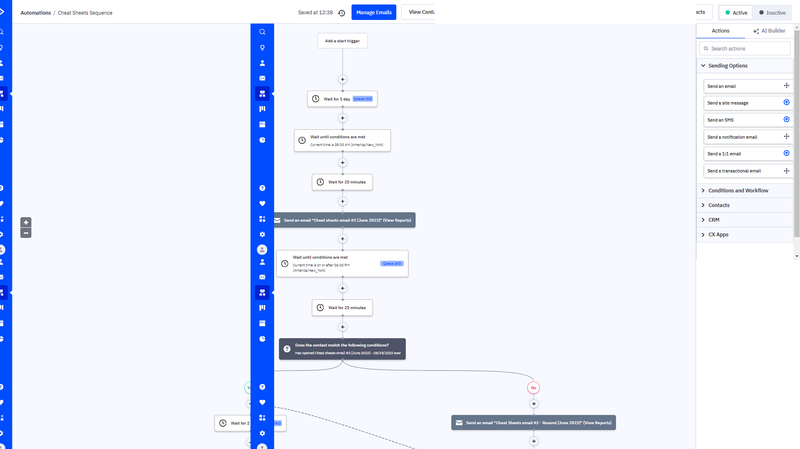Click the plus below the 08:00 AM wait step
800x449 pixels.
tap(342, 162)
